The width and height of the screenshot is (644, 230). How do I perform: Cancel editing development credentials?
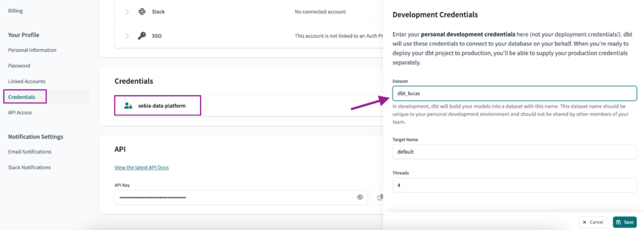[592, 222]
